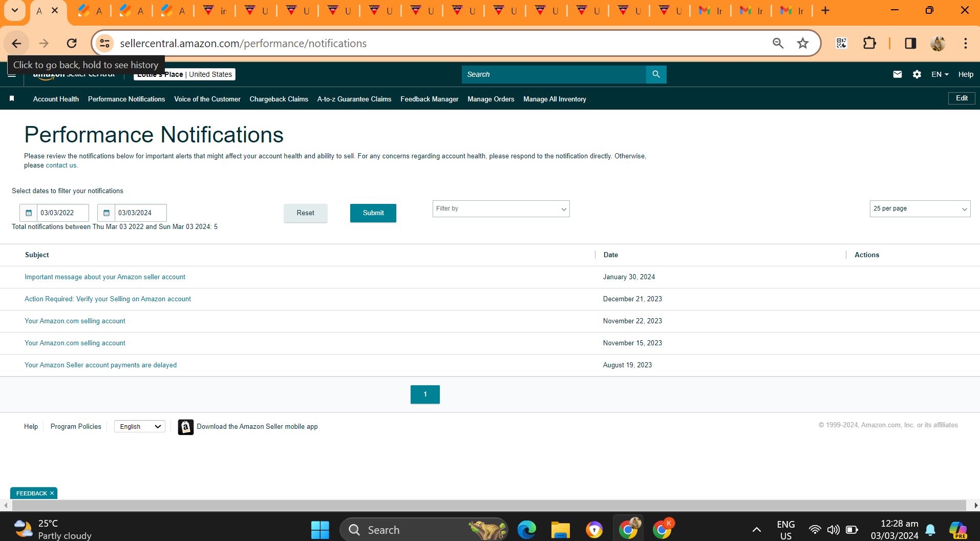Click the browser address bar URL

243,44
